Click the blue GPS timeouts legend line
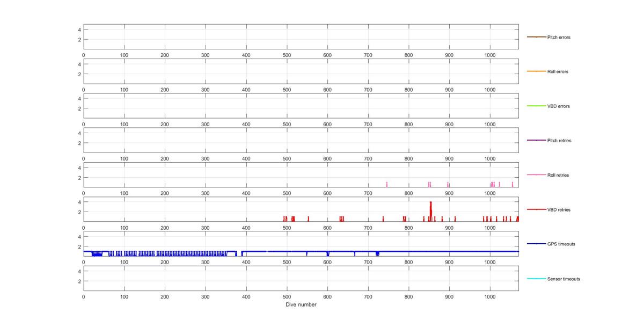Viewport: 644px width, 327px height. click(537, 244)
